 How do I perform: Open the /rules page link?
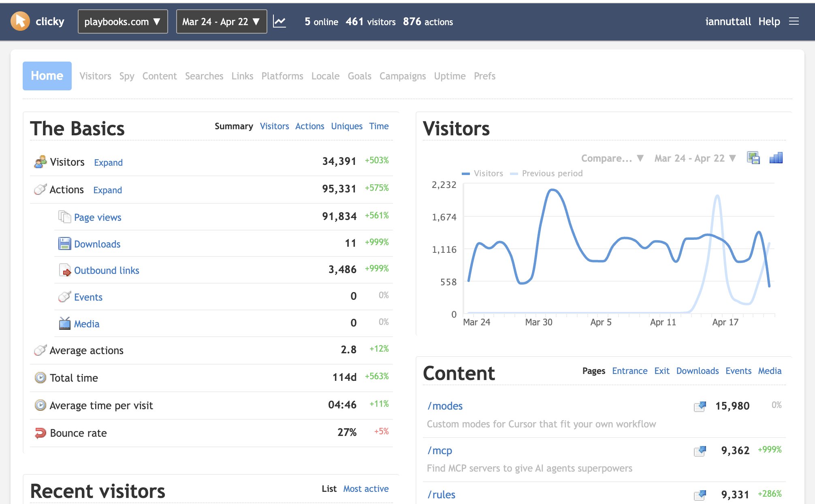click(x=442, y=495)
